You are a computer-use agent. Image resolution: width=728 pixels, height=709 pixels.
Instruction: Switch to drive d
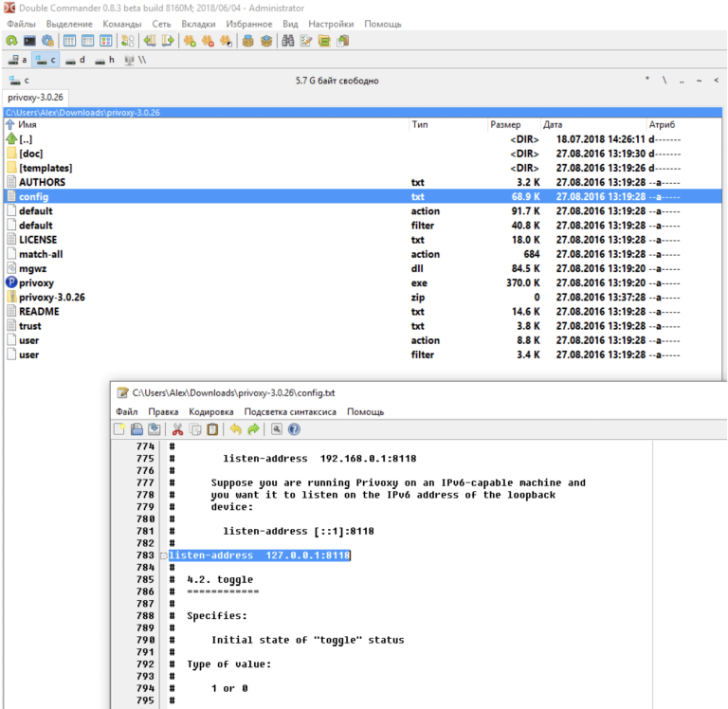[75, 60]
